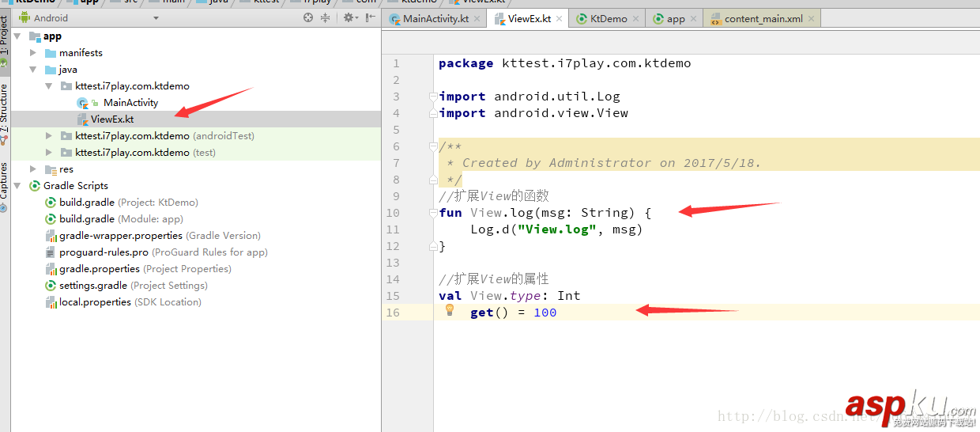Click file icon of gradle-wrapper.properties
The width and height of the screenshot is (980, 432).
[51, 236]
